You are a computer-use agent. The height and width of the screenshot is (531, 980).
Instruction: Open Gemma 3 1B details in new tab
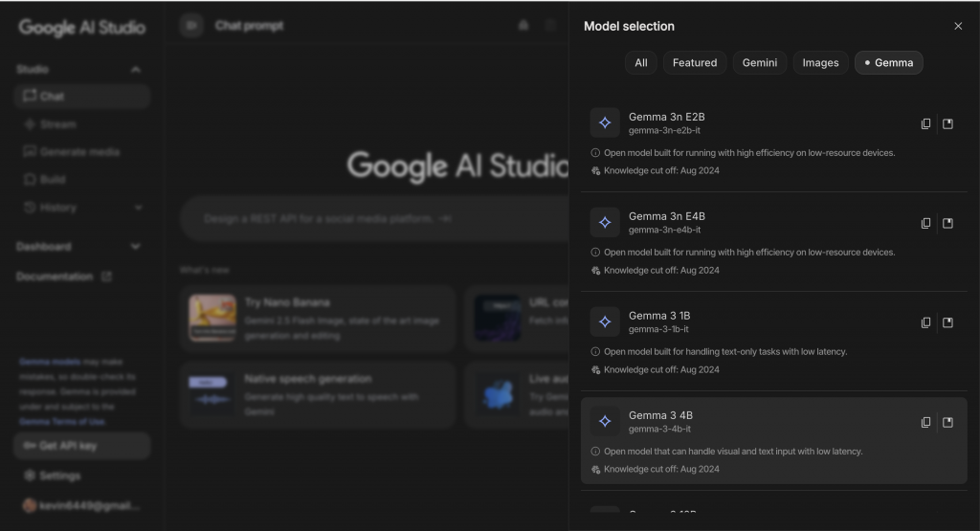pyautogui.click(x=948, y=322)
